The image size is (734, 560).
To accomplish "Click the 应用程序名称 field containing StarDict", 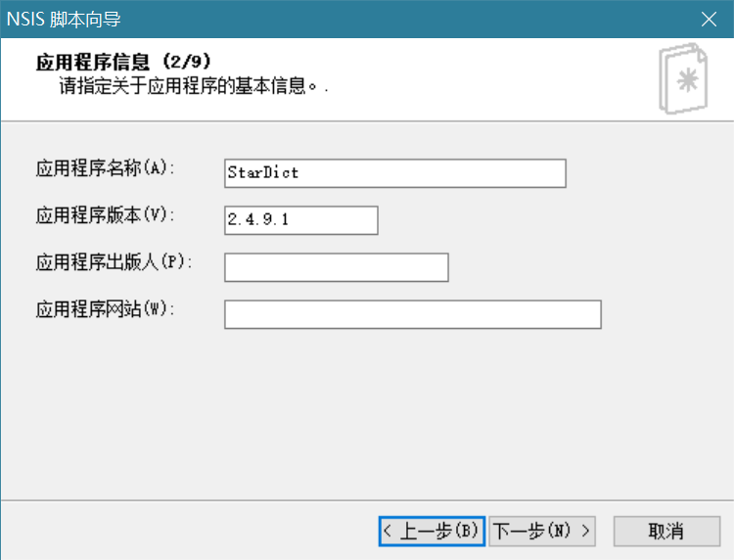I will [394, 172].
